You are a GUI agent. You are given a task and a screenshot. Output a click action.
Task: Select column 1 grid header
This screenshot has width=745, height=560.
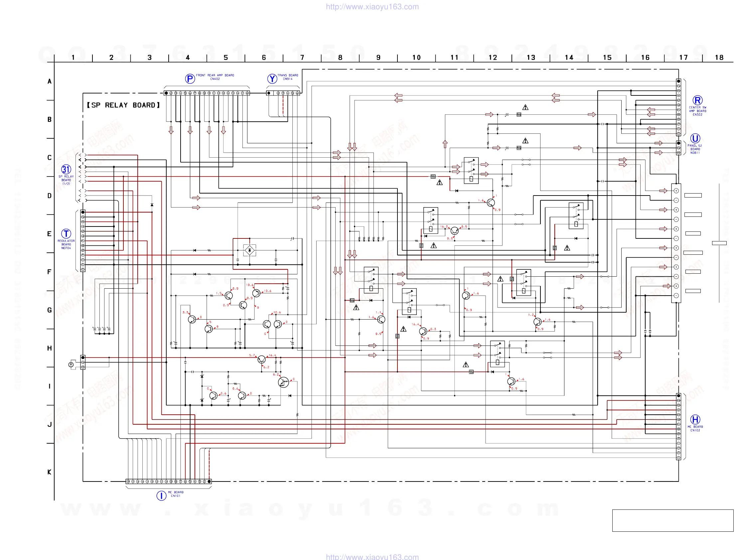[73, 58]
